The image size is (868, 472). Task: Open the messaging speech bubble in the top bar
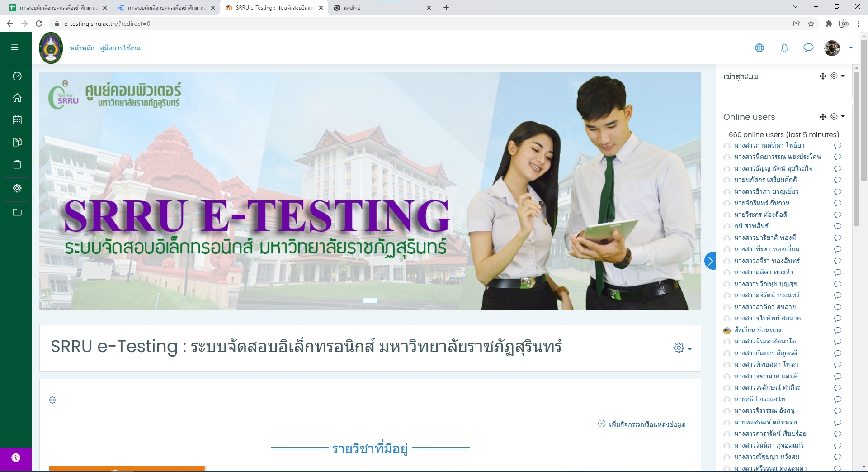[808, 48]
